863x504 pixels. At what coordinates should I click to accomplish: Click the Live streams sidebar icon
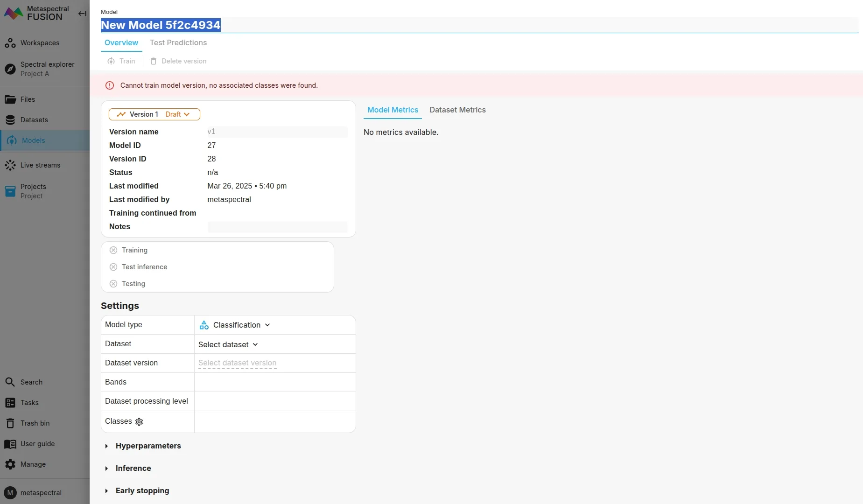[x=10, y=165]
